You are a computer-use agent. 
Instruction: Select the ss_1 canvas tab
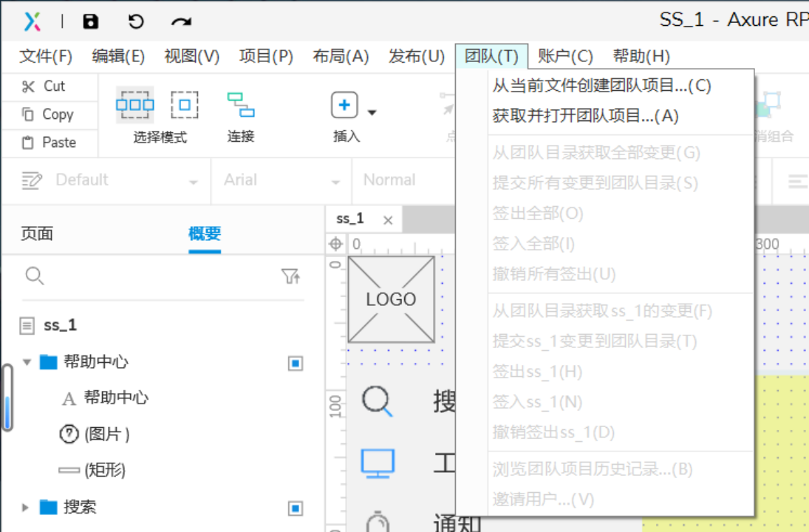pyautogui.click(x=349, y=219)
